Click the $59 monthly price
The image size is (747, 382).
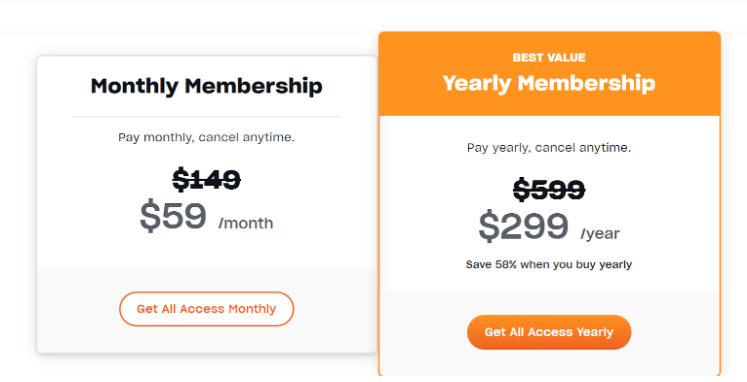coord(173,216)
